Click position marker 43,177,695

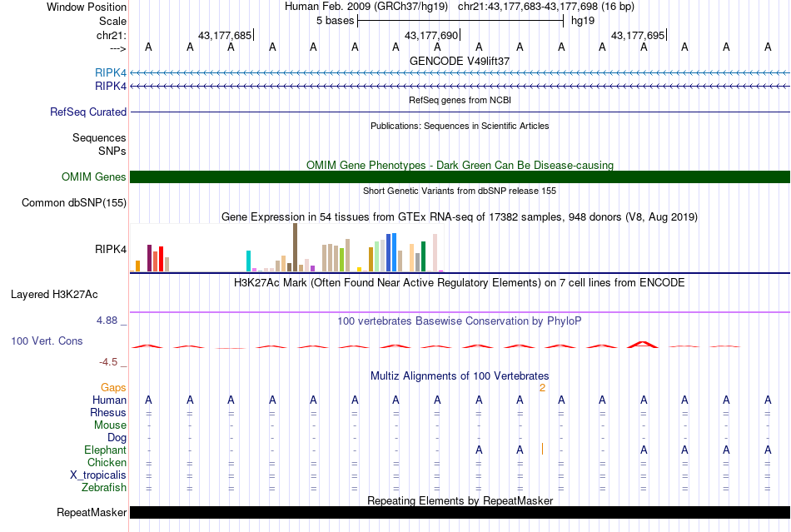pos(639,35)
